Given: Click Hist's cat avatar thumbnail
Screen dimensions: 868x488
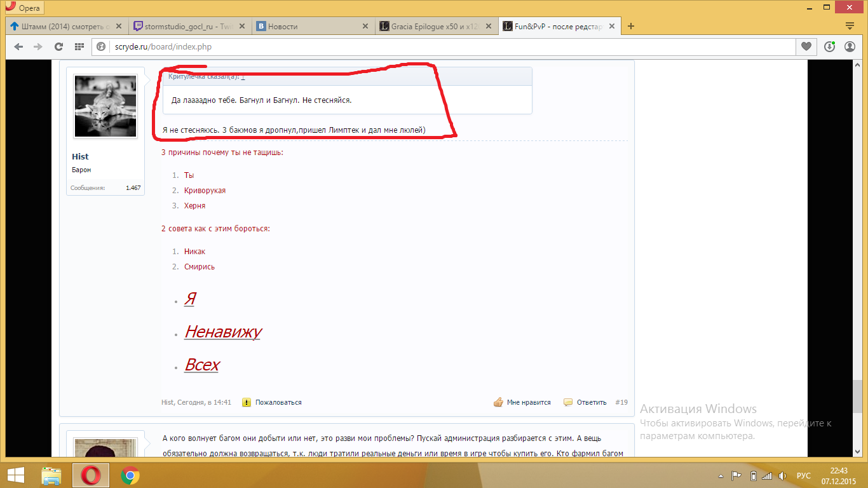Looking at the screenshot, I should pyautogui.click(x=105, y=105).
